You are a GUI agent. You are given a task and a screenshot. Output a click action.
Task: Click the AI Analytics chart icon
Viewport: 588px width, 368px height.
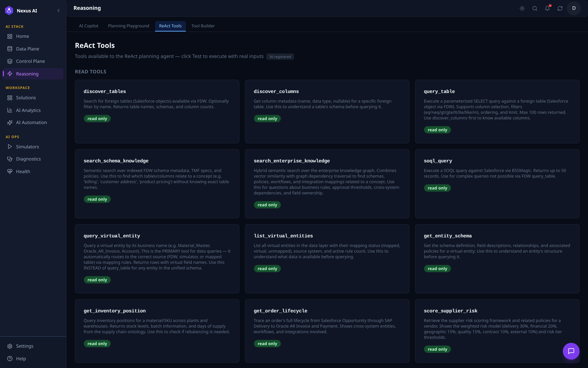click(10, 110)
